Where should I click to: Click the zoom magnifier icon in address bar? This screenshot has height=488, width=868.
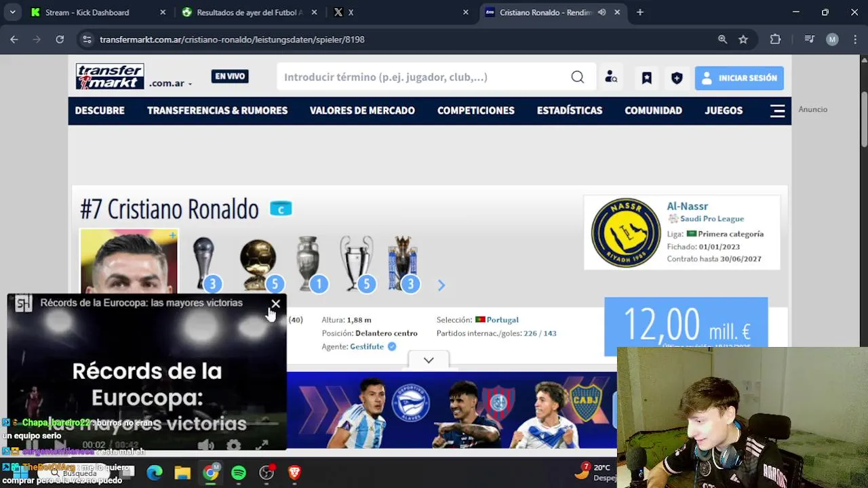pos(723,39)
